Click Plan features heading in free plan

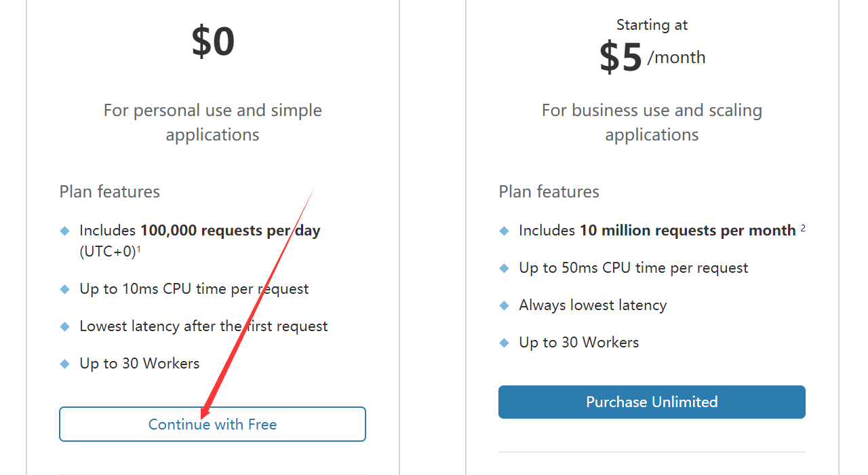pos(110,191)
